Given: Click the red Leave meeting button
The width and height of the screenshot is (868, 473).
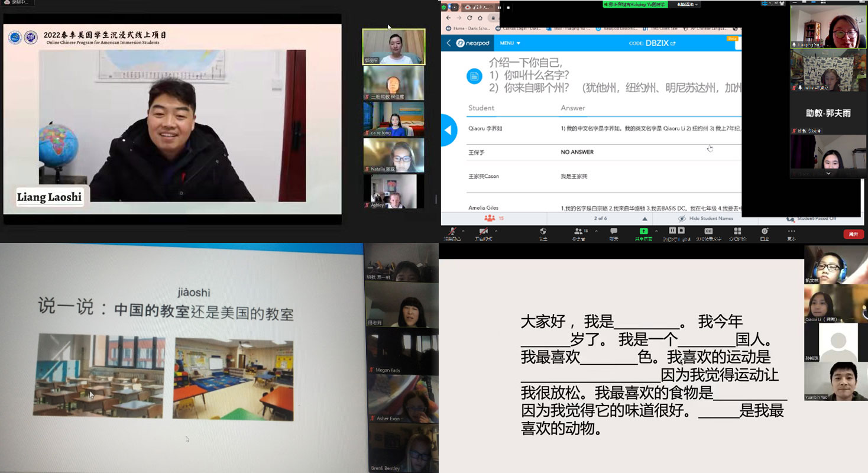Looking at the screenshot, I should tap(853, 234).
